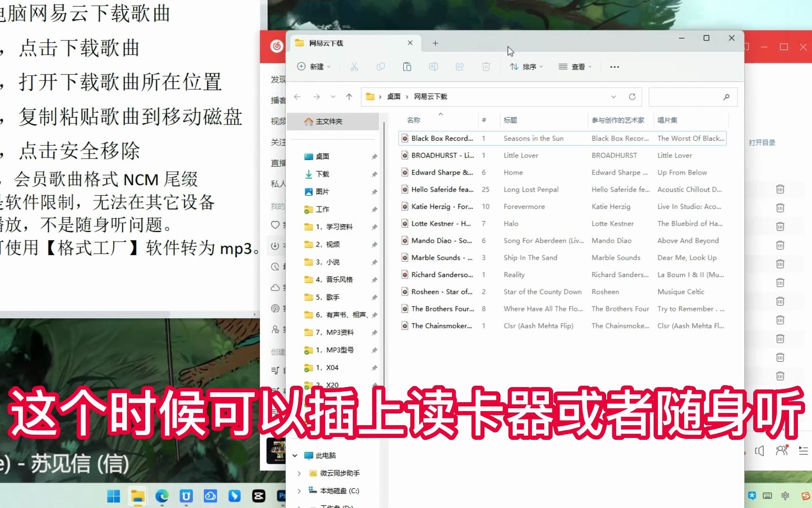Expand the address bar history dropdown
The height and width of the screenshot is (508, 812).
pyautogui.click(x=613, y=97)
